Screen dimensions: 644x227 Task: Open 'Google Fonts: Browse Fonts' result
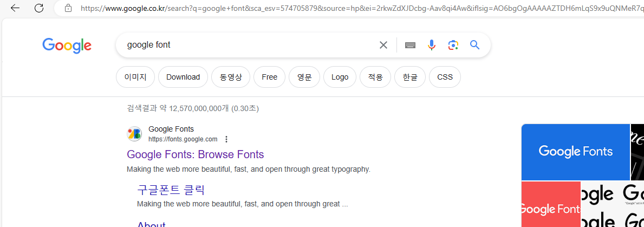(196, 154)
